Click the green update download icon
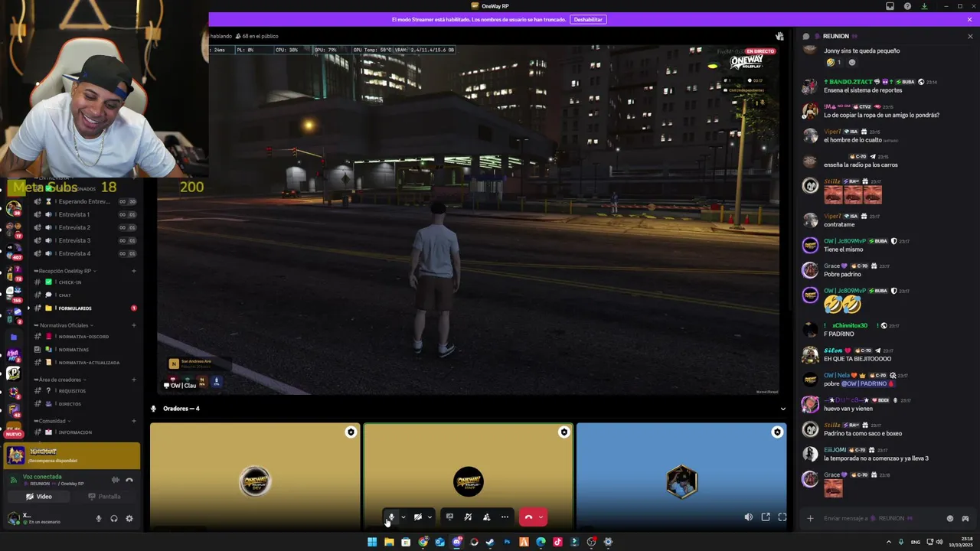980x551 pixels. [924, 6]
